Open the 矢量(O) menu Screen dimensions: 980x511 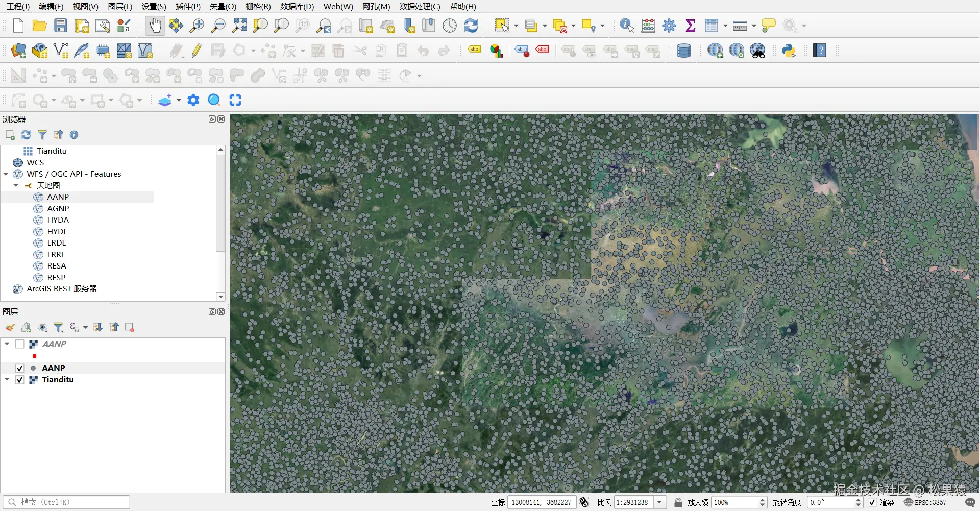[223, 7]
